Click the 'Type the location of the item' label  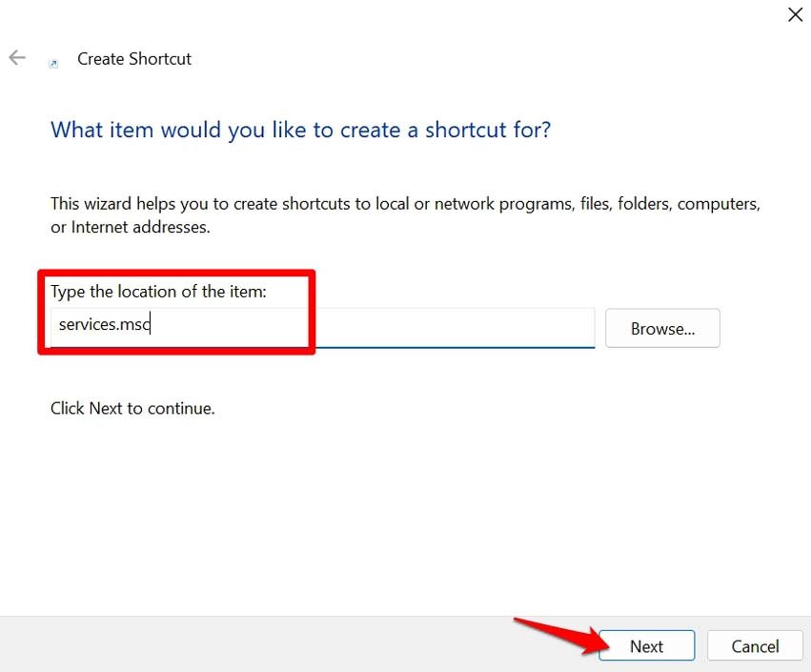click(x=158, y=292)
